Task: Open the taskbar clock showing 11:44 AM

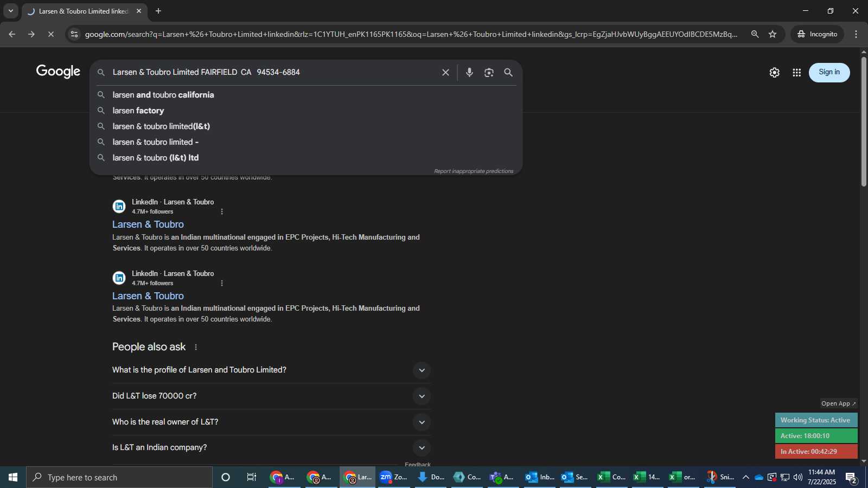Action: 821,477
